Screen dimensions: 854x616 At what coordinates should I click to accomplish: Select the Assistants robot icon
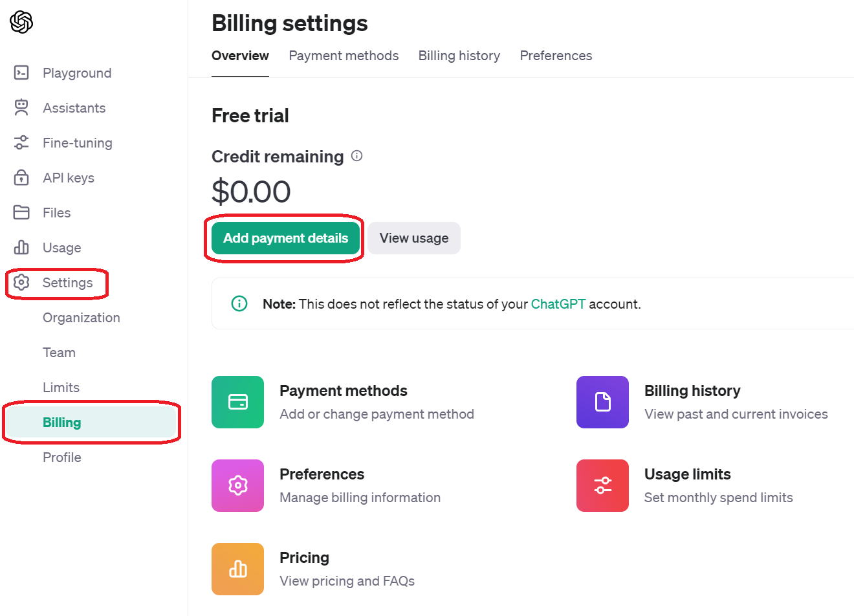click(21, 107)
